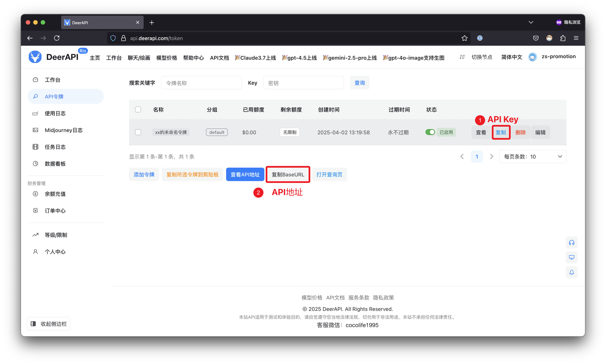Open 数据看板 in the sidebar
The width and height of the screenshot is (606, 364).
coord(65,164)
